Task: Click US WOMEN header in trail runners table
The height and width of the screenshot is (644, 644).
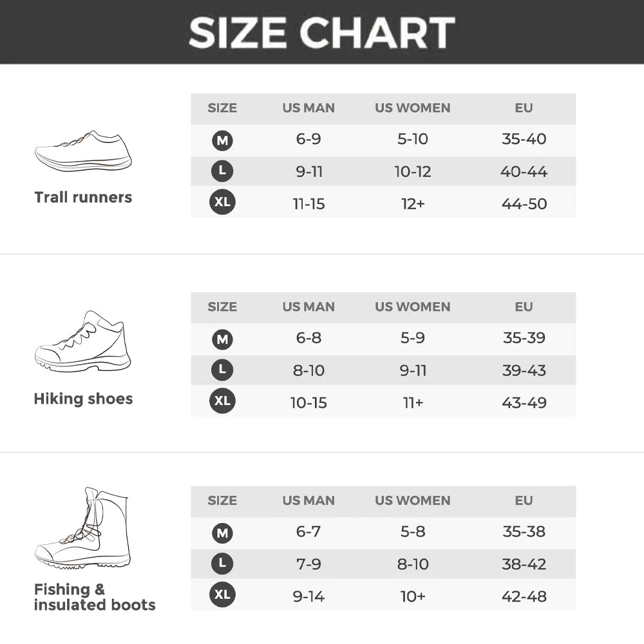Action: tap(412, 108)
